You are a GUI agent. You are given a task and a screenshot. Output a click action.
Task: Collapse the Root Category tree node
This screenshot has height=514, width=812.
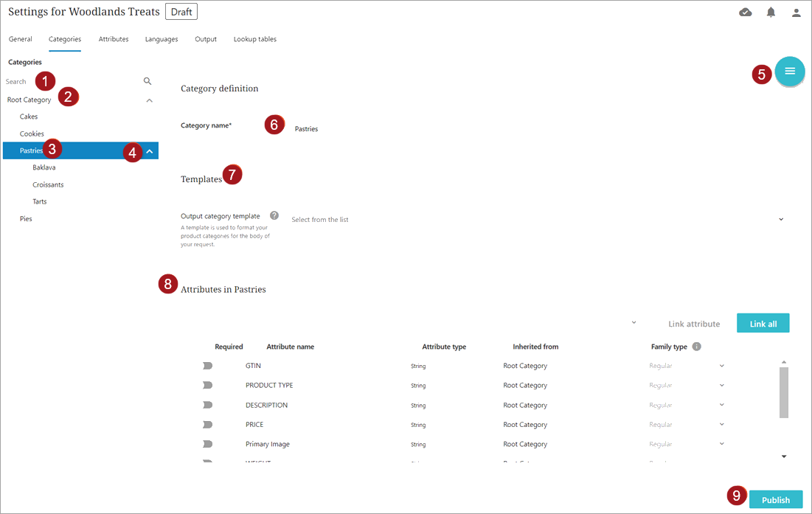(x=150, y=100)
